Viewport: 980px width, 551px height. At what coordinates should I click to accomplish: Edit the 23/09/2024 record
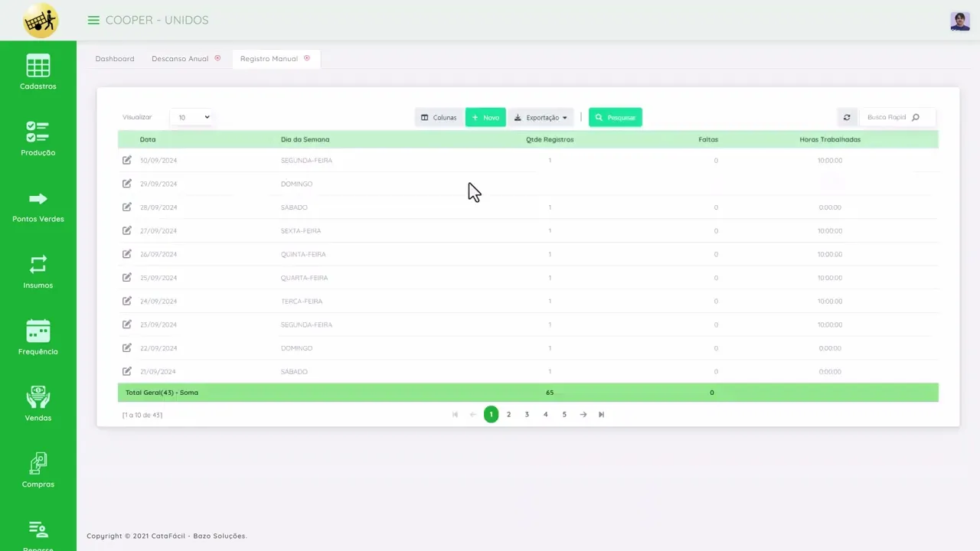pos(127,324)
